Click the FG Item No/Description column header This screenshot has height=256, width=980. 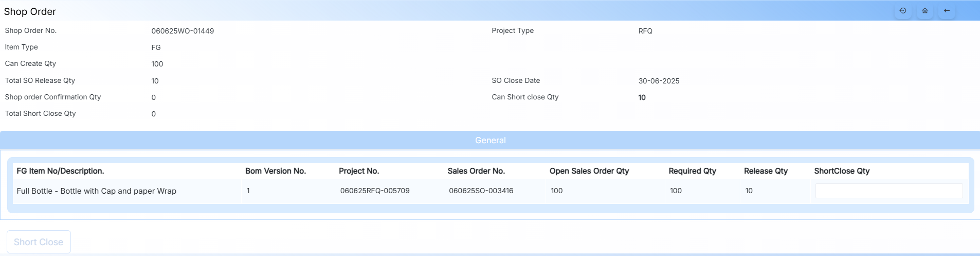(60, 171)
